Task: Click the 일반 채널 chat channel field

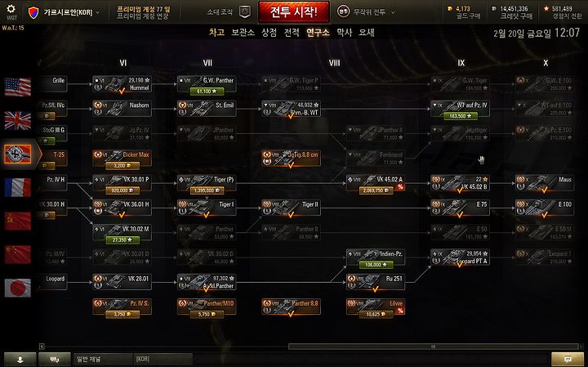Action: click(103, 359)
